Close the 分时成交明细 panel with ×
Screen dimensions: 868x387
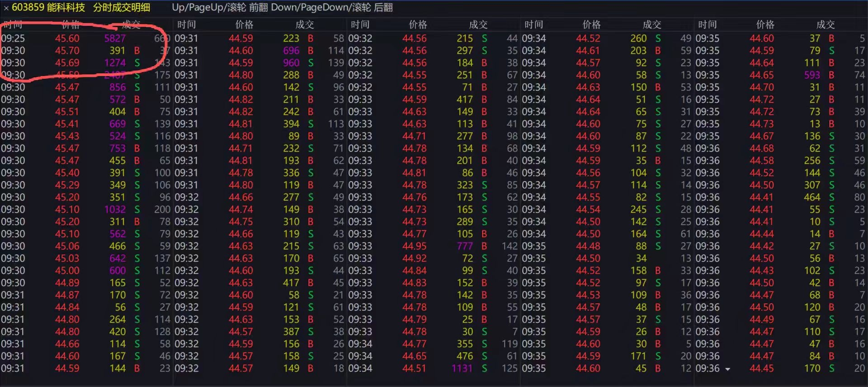pyautogui.click(x=6, y=8)
